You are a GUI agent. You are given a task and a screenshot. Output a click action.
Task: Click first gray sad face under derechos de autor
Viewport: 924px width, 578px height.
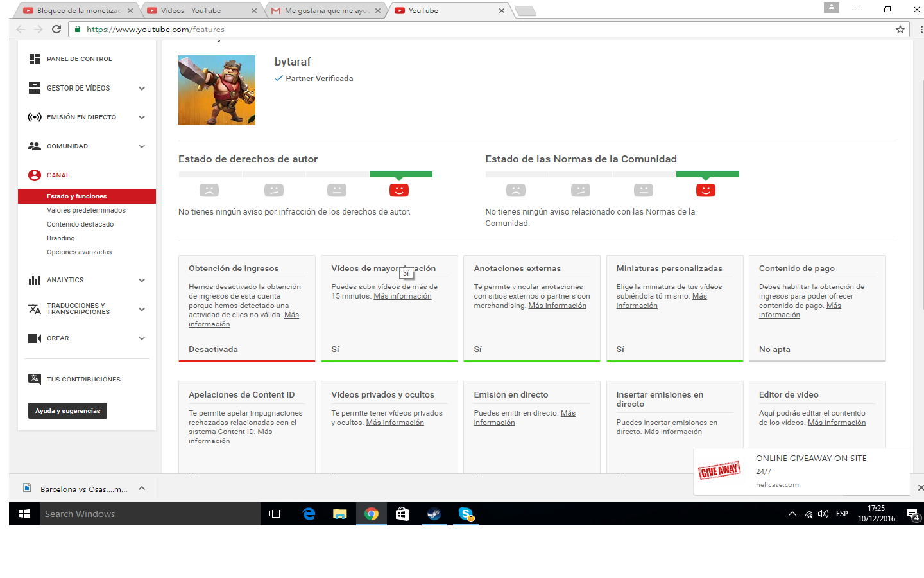(209, 190)
